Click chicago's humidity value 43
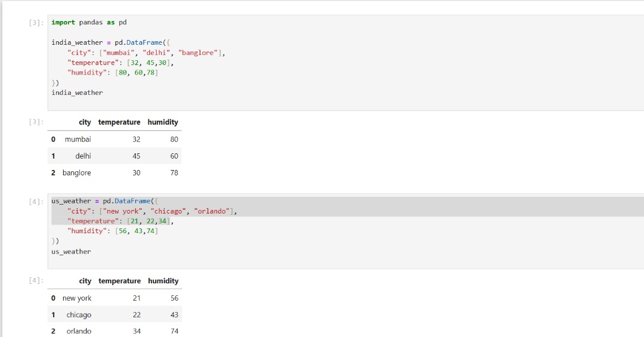644x337 pixels. [175, 315]
